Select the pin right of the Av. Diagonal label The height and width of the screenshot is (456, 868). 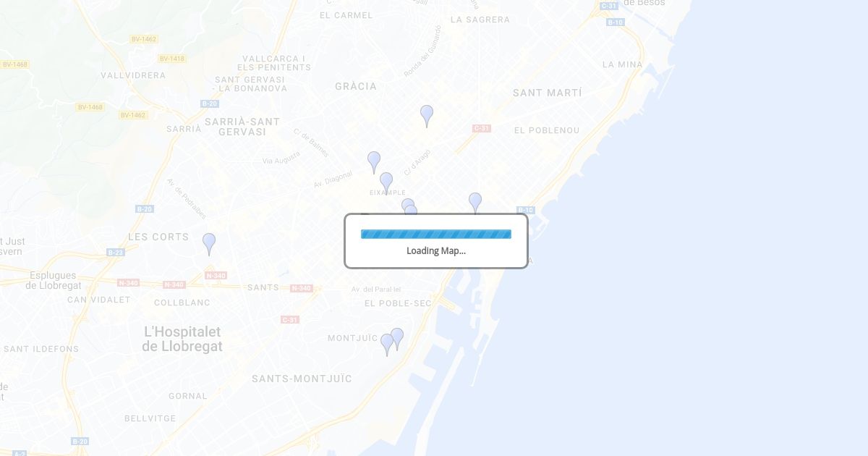(x=374, y=162)
